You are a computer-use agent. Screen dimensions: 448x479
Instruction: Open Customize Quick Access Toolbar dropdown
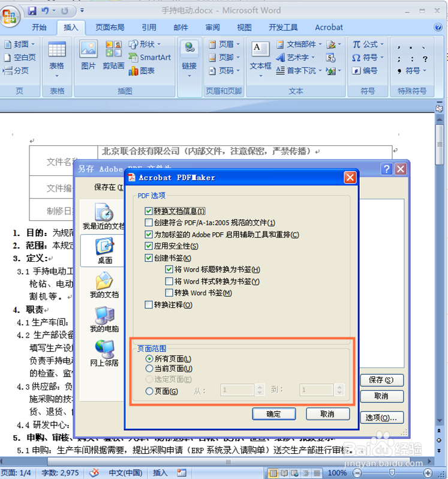(x=82, y=11)
